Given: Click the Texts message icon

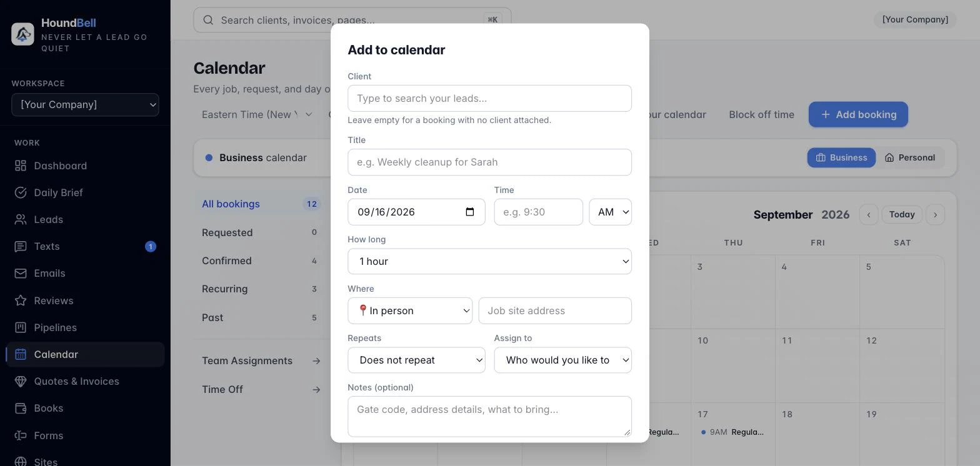Looking at the screenshot, I should 21,246.
